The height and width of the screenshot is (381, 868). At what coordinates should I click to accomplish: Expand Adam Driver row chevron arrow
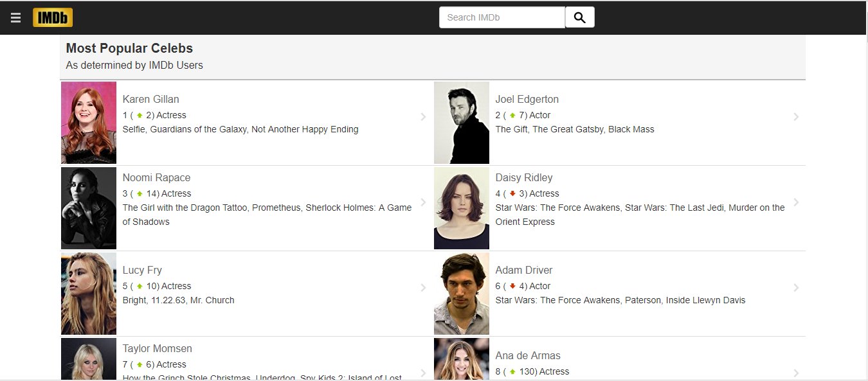tap(796, 288)
